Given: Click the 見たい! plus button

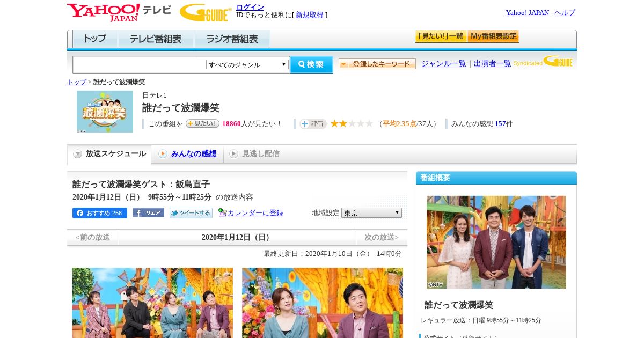Looking at the screenshot, I should click(x=202, y=123).
